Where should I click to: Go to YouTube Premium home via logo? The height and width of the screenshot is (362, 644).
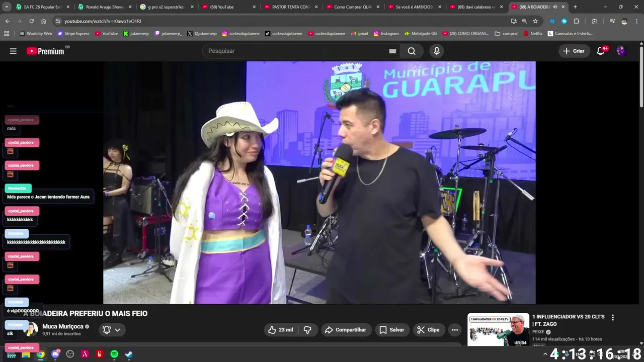pos(45,51)
